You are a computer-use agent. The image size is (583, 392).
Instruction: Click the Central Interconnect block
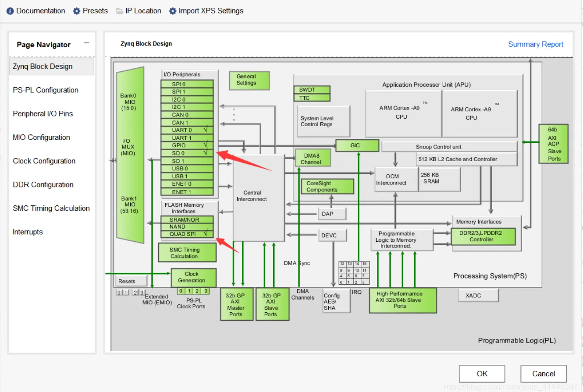[x=259, y=198]
